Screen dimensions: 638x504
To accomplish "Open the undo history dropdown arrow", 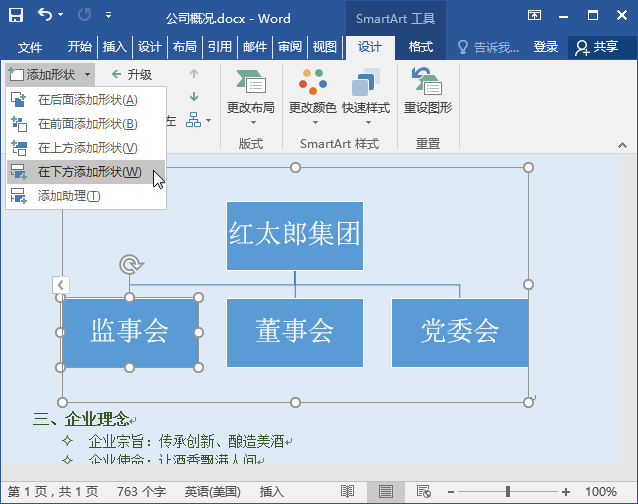I will tap(61, 15).
